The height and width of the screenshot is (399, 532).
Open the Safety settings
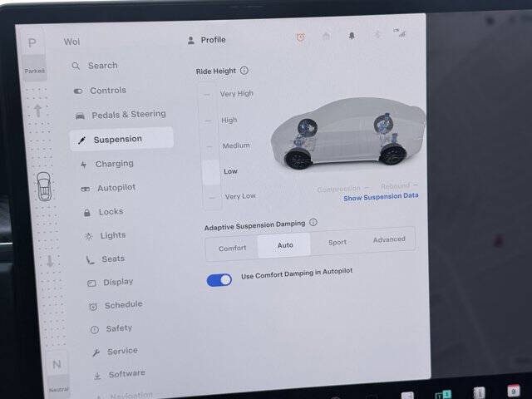pyautogui.click(x=111, y=328)
